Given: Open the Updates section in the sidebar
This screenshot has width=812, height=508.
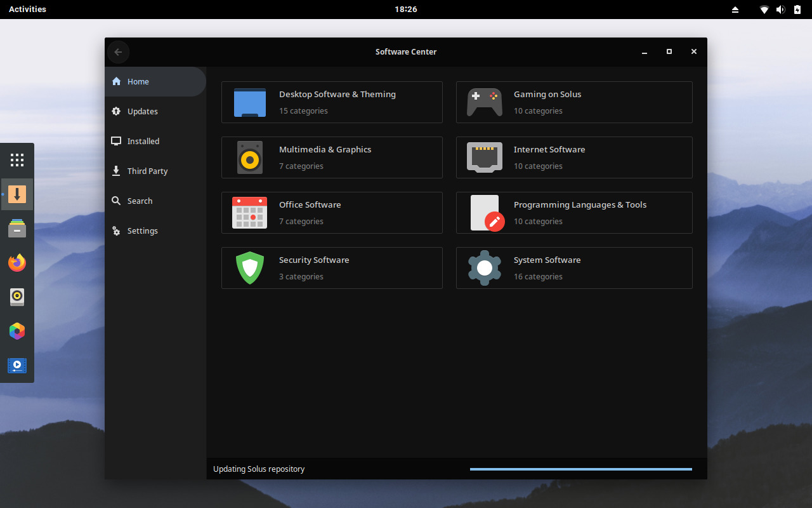Looking at the screenshot, I should point(142,111).
